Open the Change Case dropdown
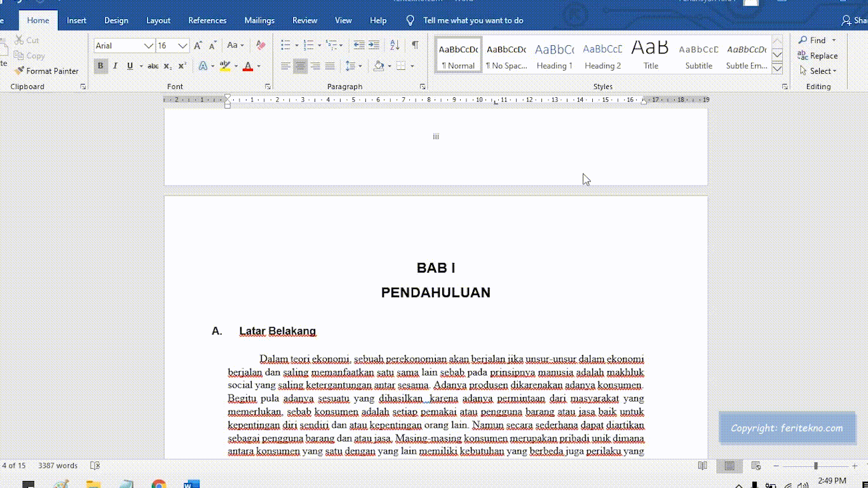Image resolution: width=868 pixels, height=488 pixels. tap(235, 46)
